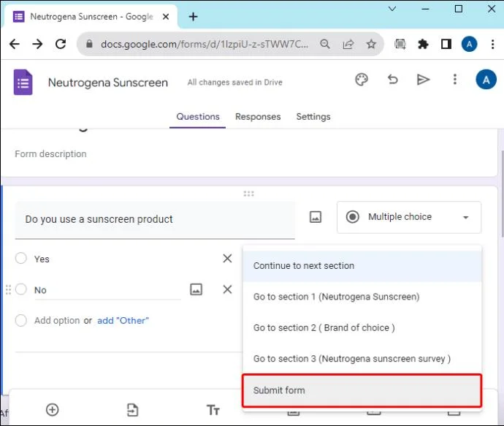Open the Settings tab
504x426 pixels.
[x=313, y=116]
